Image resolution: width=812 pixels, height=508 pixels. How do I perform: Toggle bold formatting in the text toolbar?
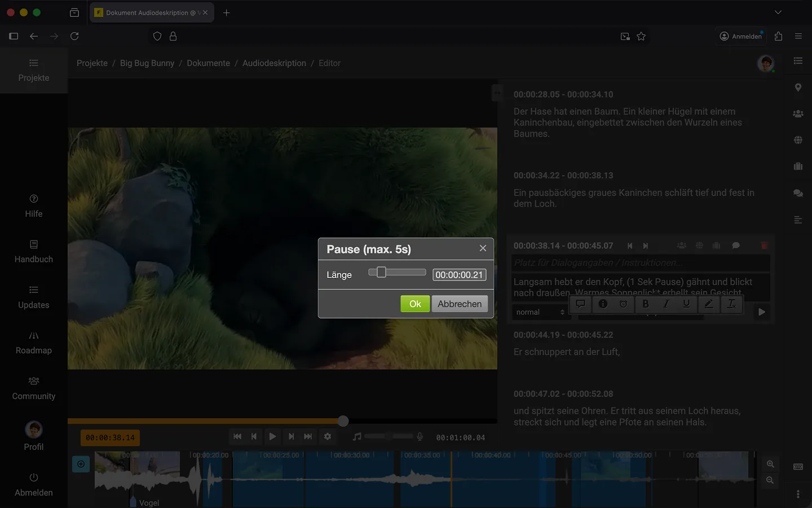point(646,304)
